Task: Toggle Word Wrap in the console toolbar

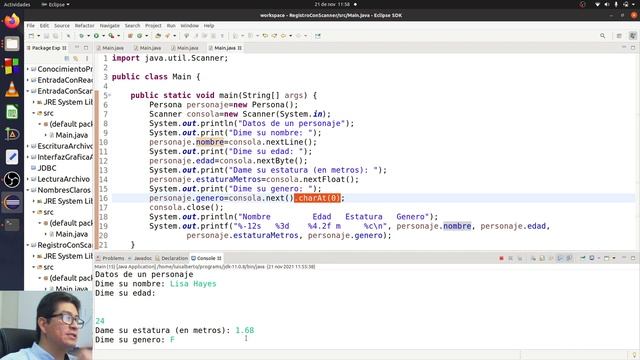Action: [x=551, y=258]
